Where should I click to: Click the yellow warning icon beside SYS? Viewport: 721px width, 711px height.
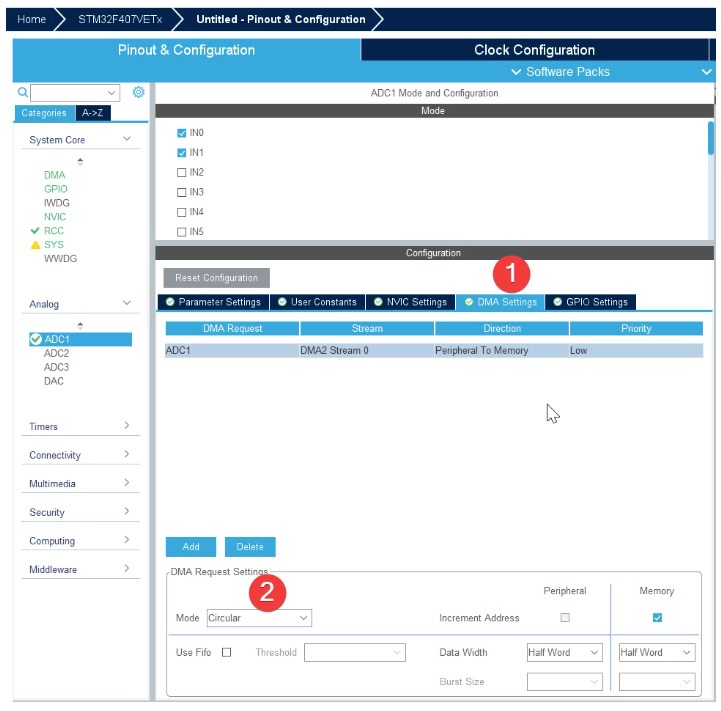pos(35,245)
